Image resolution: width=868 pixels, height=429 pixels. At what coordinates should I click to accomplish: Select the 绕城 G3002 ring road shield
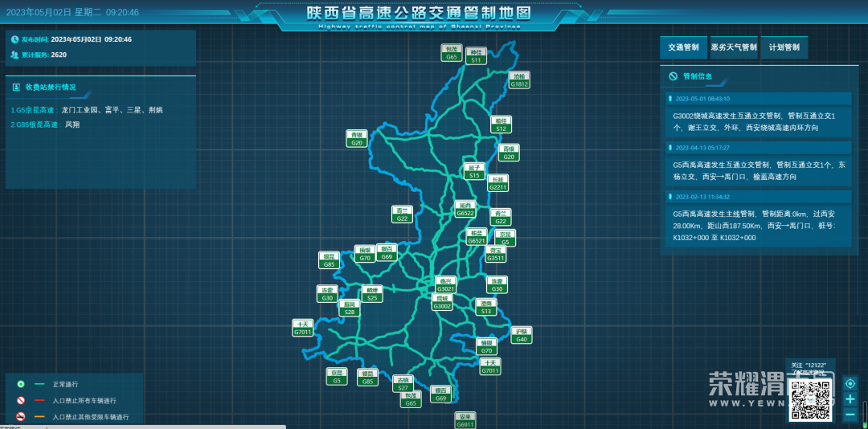click(442, 302)
